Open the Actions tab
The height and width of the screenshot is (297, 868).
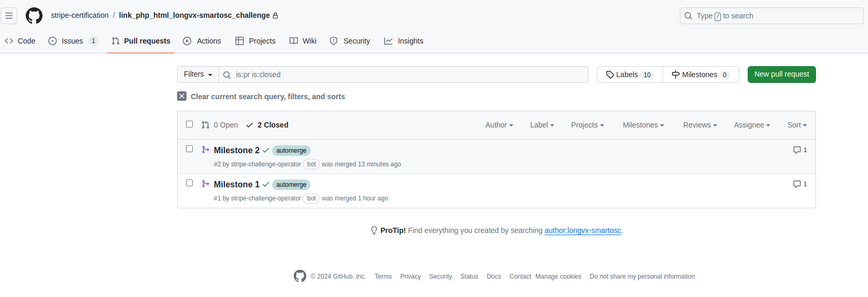(202, 41)
